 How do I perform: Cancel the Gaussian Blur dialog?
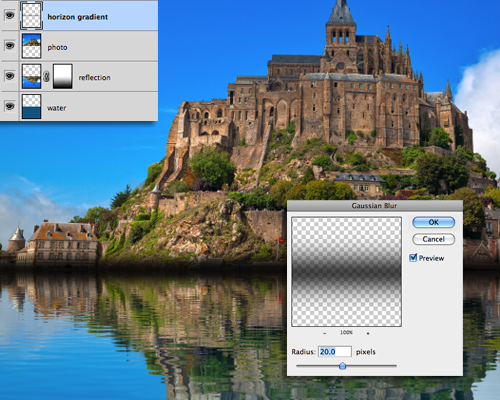click(x=433, y=239)
